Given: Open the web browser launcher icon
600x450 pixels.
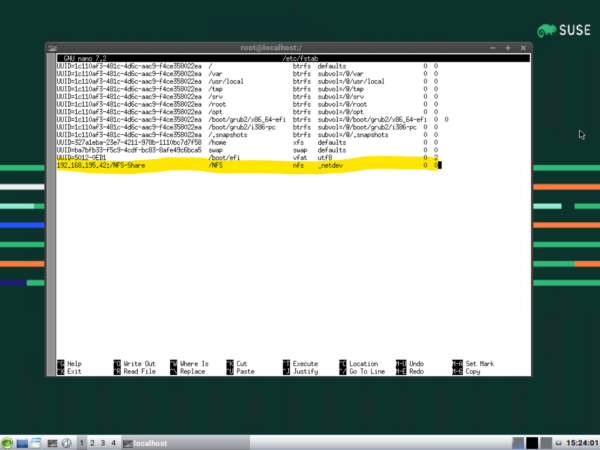Looking at the screenshot, I should click(67, 443).
